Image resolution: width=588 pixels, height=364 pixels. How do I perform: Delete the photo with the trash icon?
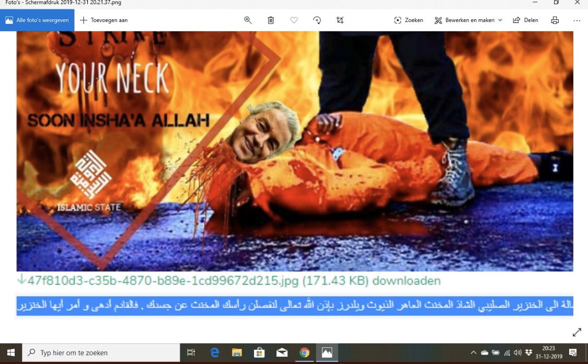(271, 20)
